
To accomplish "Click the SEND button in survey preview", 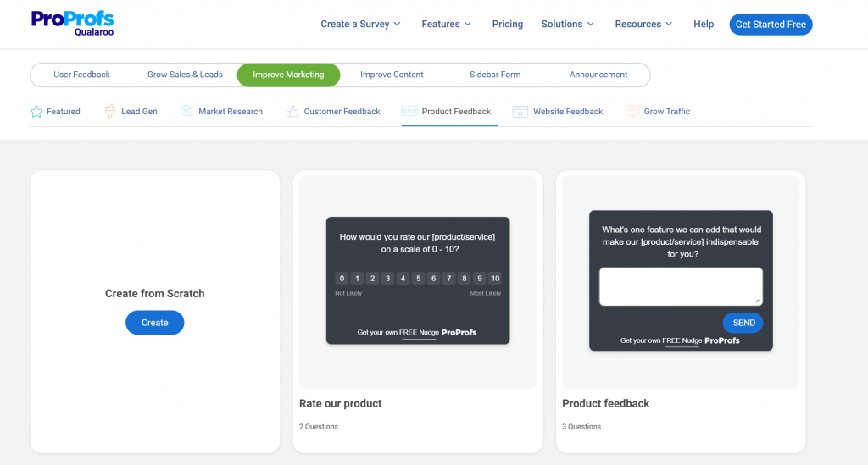I will (743, 323).
